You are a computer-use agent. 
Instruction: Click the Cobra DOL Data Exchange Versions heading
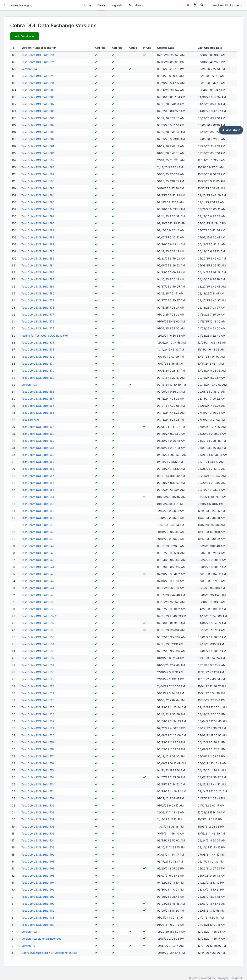coord(53,26)
